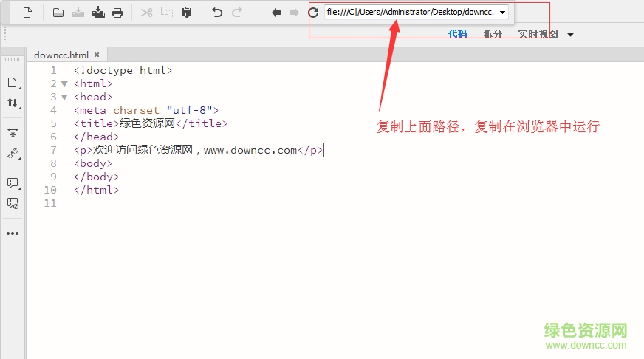This screenshot has height=359, width=644.
Task: Click the Open folder icon
Action: click(x=58, y=13)
